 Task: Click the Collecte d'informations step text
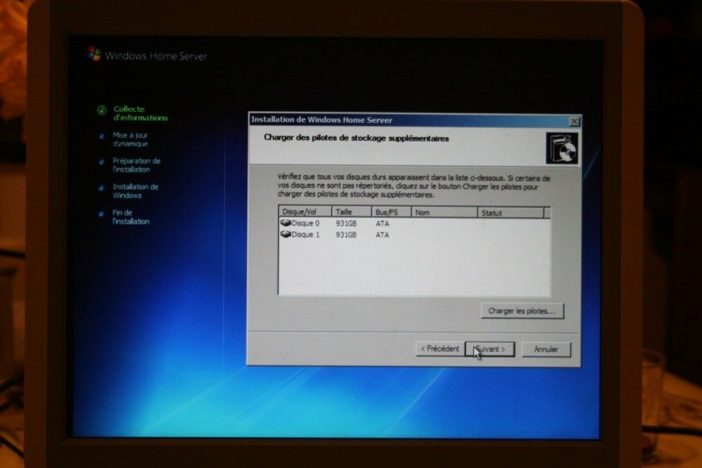coord(140,113)
